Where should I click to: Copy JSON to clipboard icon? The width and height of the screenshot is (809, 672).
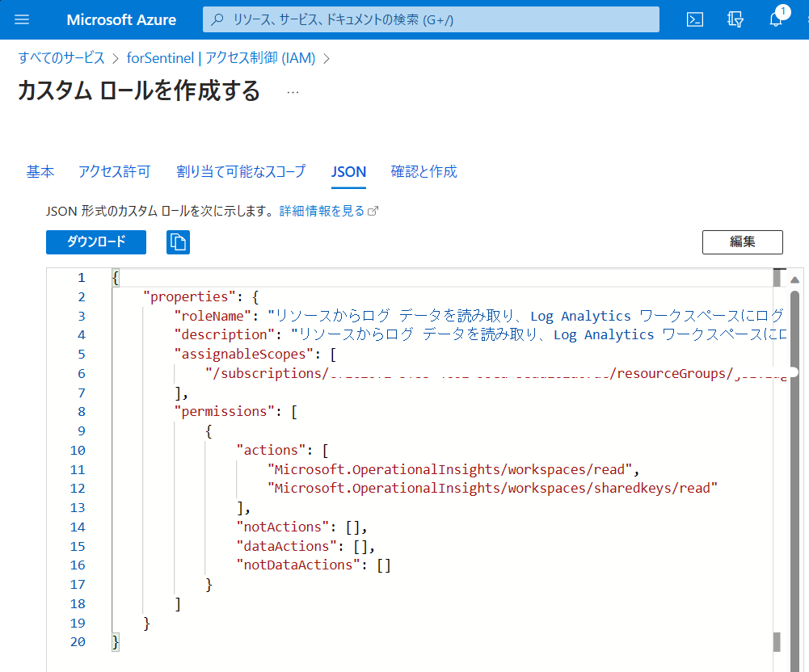[x=178, y=241]
